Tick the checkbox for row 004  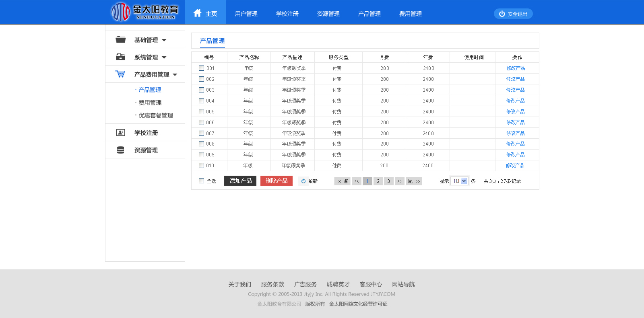pos(201,101)
